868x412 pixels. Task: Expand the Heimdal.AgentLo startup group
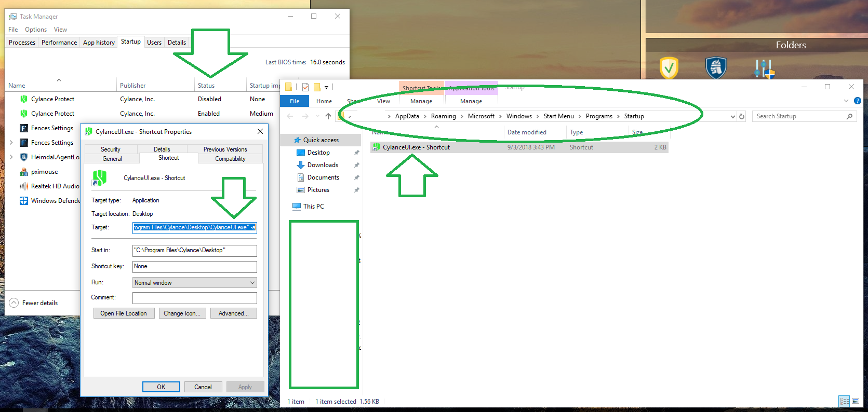coord(11,157)
